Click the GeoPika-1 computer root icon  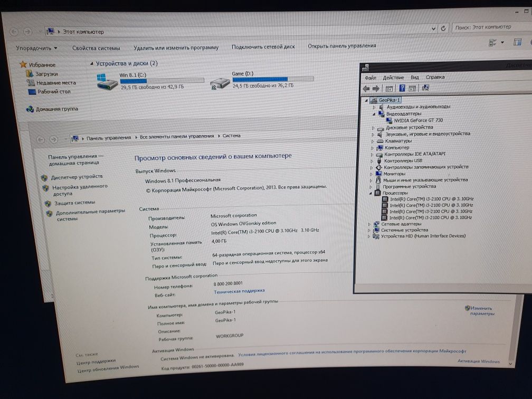pyautogui.click(x=374, y=100)
